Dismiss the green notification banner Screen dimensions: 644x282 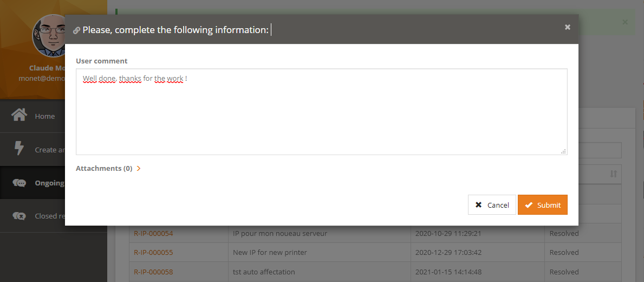(625, 22)
